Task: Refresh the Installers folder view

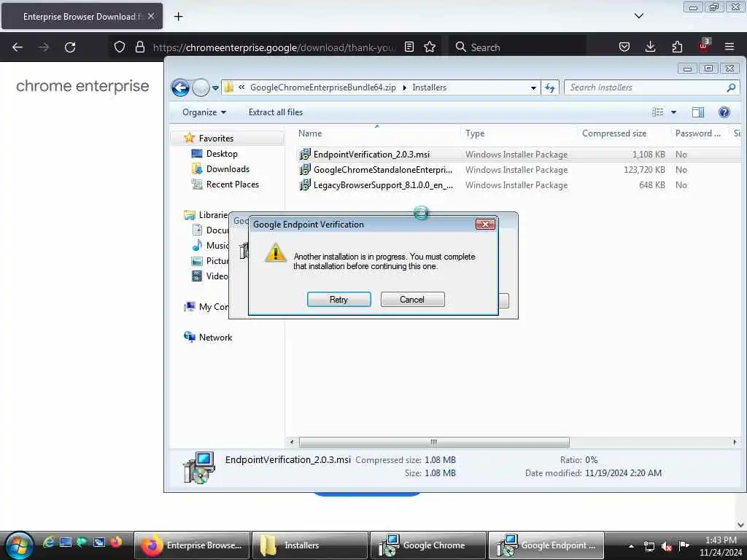Action: (550, 87)
